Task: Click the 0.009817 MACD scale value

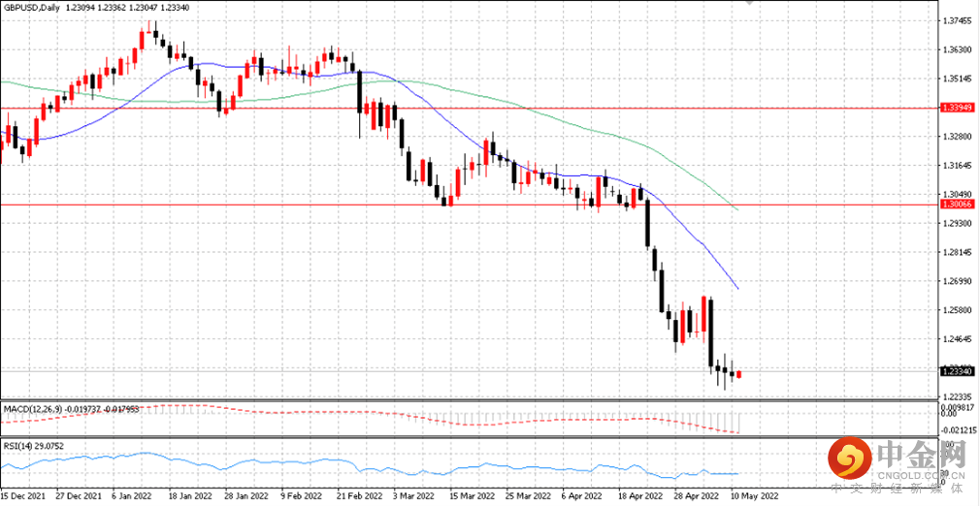Action: point(958,407)
